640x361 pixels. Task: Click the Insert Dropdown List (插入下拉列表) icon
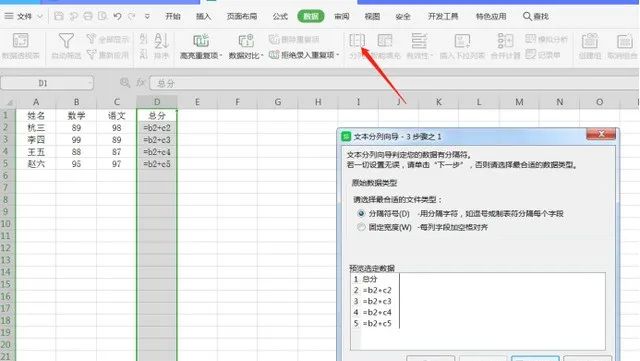click(x=462, y=41)
